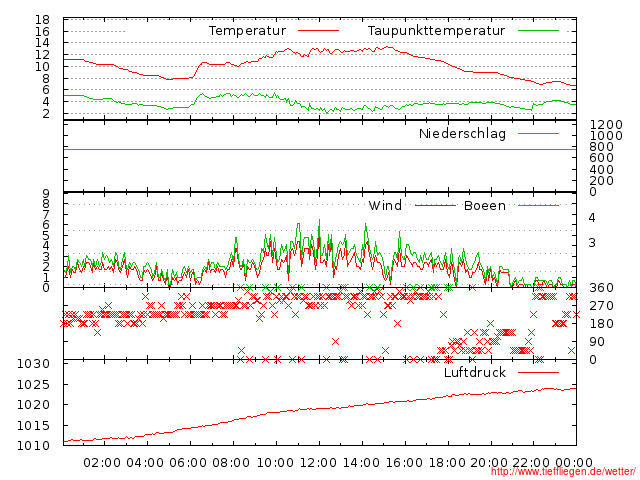This screenshot has width=640, height=480.
Task: Select the green Taupunkttemperatur legend line sample
Action: tap(538, 31)
